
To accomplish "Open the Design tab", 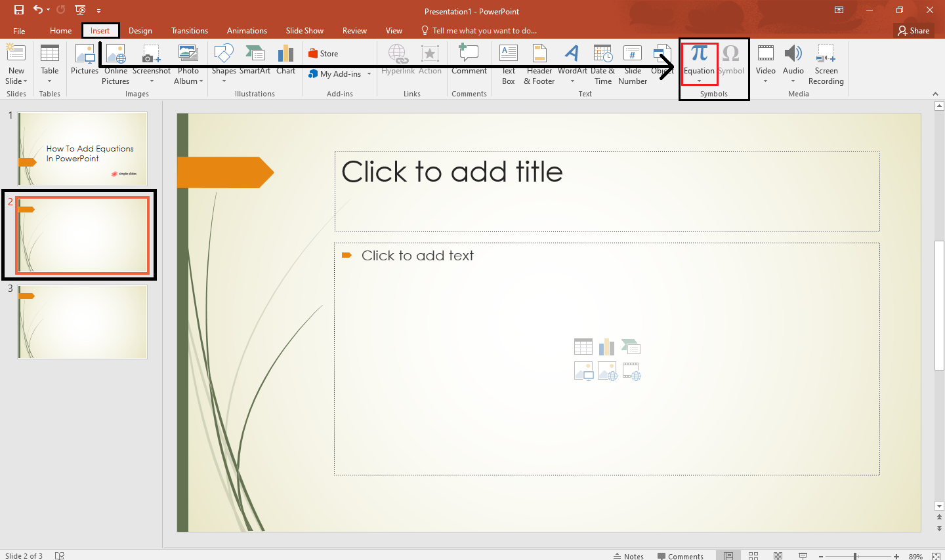I will click(140, 31).
